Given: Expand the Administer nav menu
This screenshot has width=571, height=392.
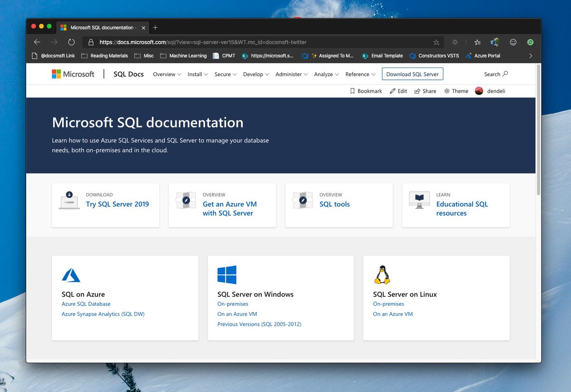Looking at the screenshot, I should 291,74.
